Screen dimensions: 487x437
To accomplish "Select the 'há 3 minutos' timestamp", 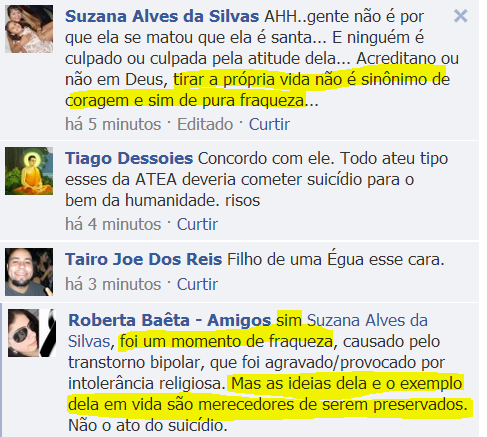I will (113, 284).
